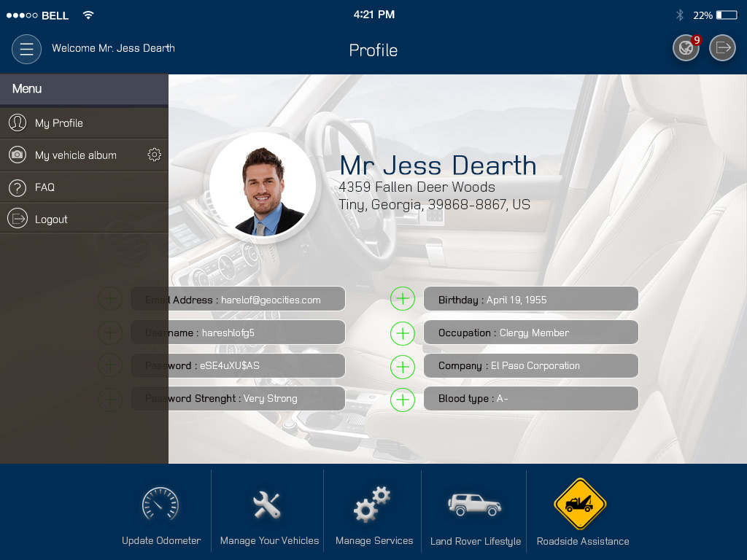Tap the Manage Your Vehicles tools icon
This screenshot has width=747, height=560.
point(267,505)
